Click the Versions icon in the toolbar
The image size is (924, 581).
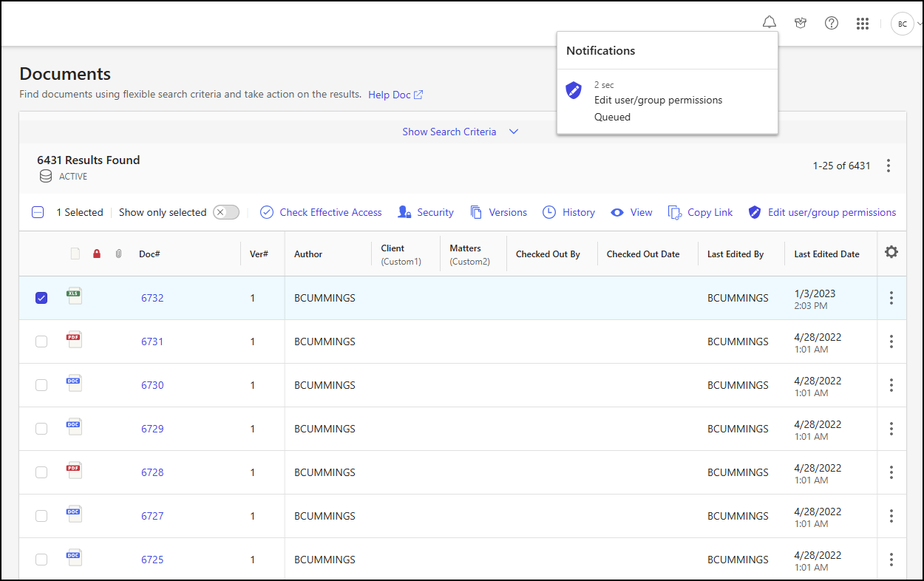click(499, 212)
